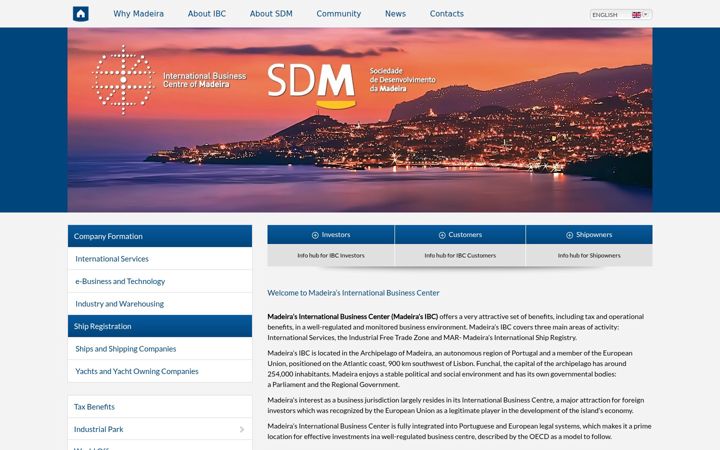Click the SDM logo in the banner
Screen dimensions: 720x450
tap(311, 85)
